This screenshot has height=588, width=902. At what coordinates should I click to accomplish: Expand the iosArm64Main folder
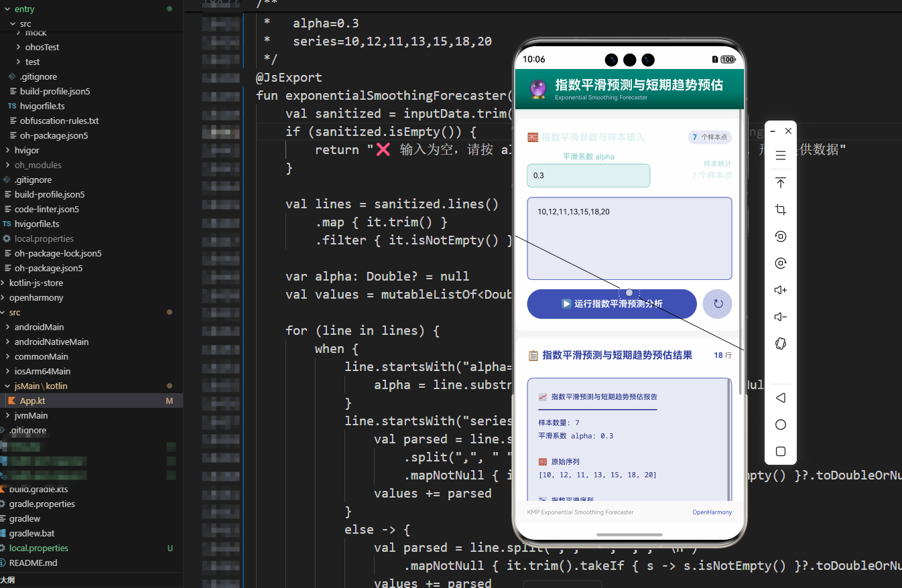pyautogui.click(x=7, y=371)
